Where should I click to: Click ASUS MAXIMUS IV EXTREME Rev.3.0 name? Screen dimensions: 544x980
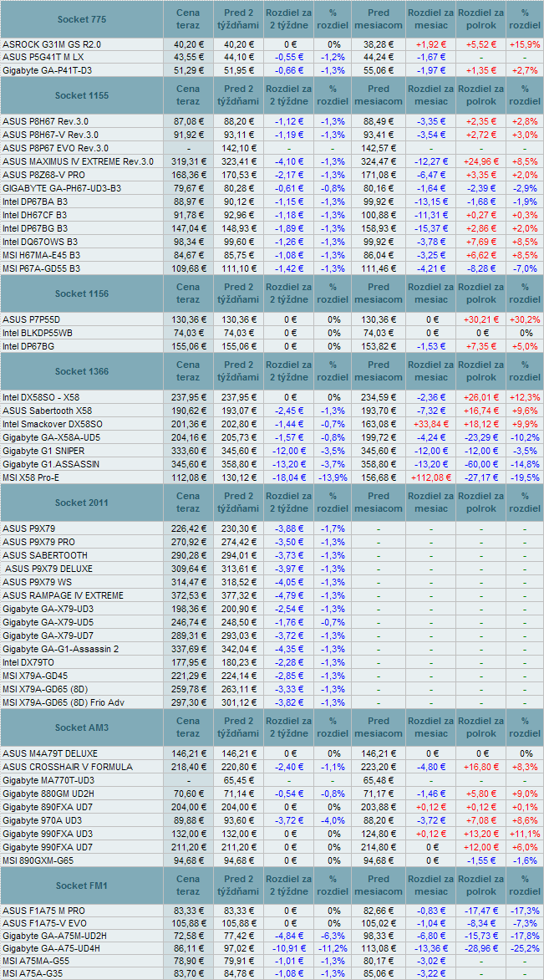78,161
